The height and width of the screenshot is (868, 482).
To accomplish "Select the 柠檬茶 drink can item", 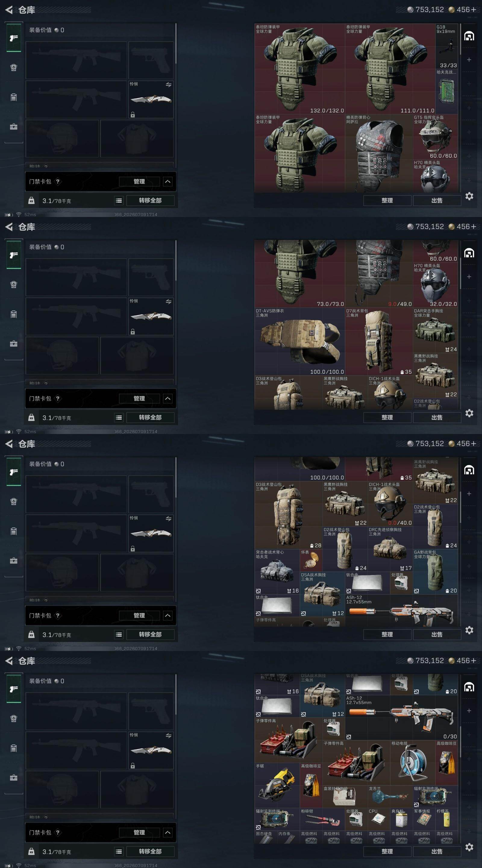I will coord(447,819).
